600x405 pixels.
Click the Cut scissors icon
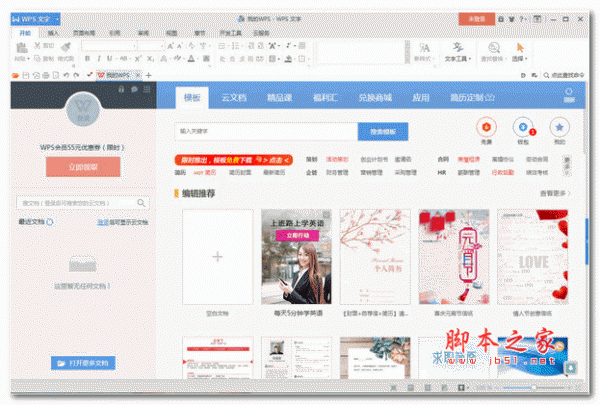(38, 46)
